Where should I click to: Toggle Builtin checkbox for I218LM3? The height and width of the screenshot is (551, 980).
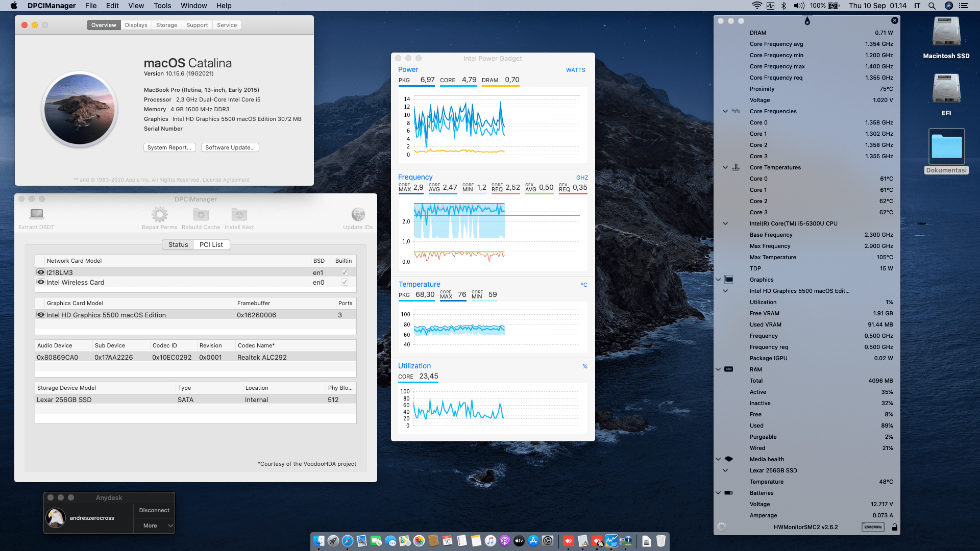tap(345, 272)
